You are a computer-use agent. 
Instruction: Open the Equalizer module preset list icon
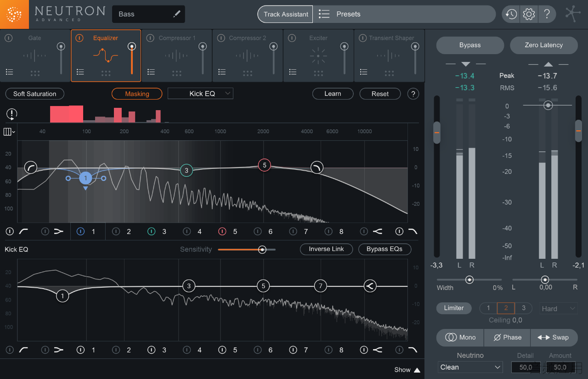[80, 72]
